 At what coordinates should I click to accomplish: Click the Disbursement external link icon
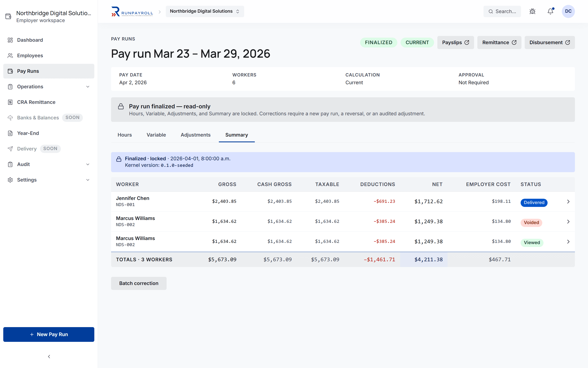click(x=568, y=43)
